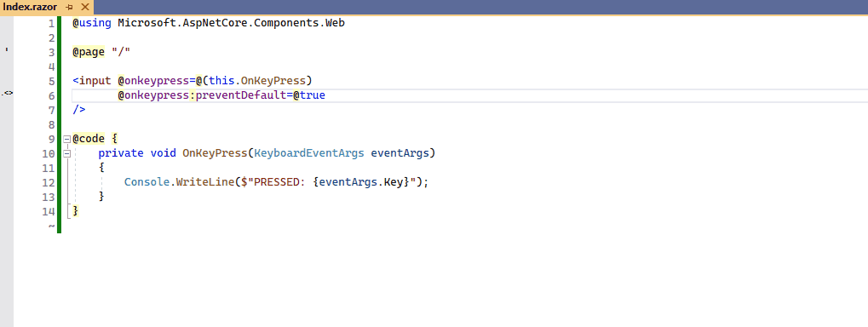Click the @using directive on line 1
Viewport: 868px width, 327px height.
coord(92,23)
